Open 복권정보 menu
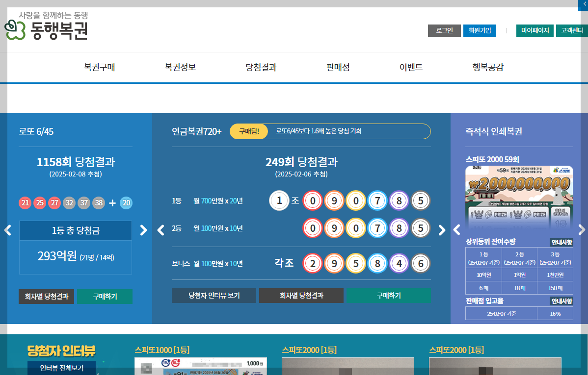 point(180,67)
